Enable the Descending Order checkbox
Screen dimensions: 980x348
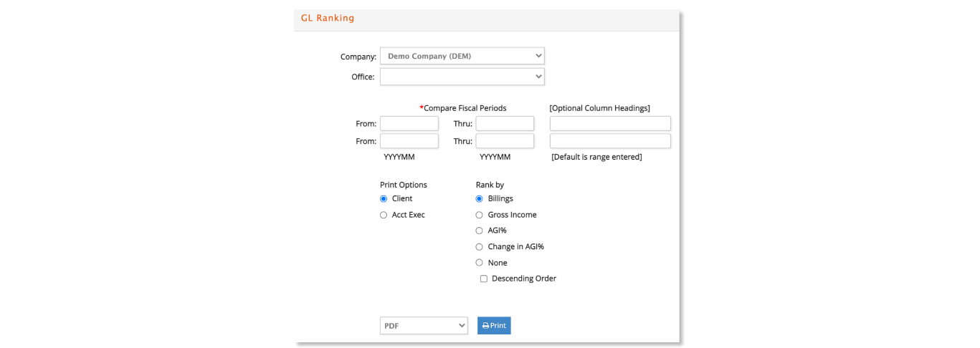pyautogui.click(x=484, y=279)
